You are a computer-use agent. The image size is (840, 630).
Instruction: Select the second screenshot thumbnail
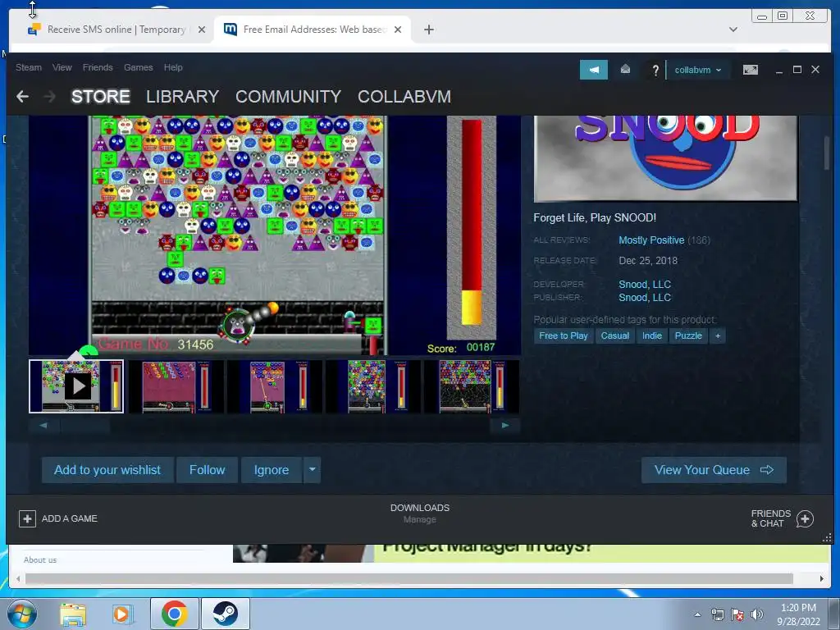click(176, 386)
